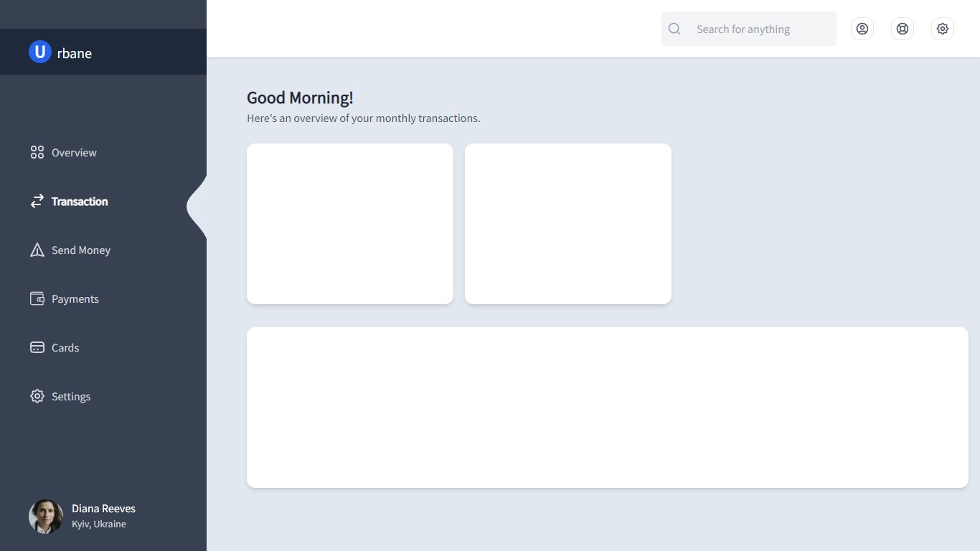Select the Payments menu entry
This screenshot has height=551, width=980.
point(75,298)
